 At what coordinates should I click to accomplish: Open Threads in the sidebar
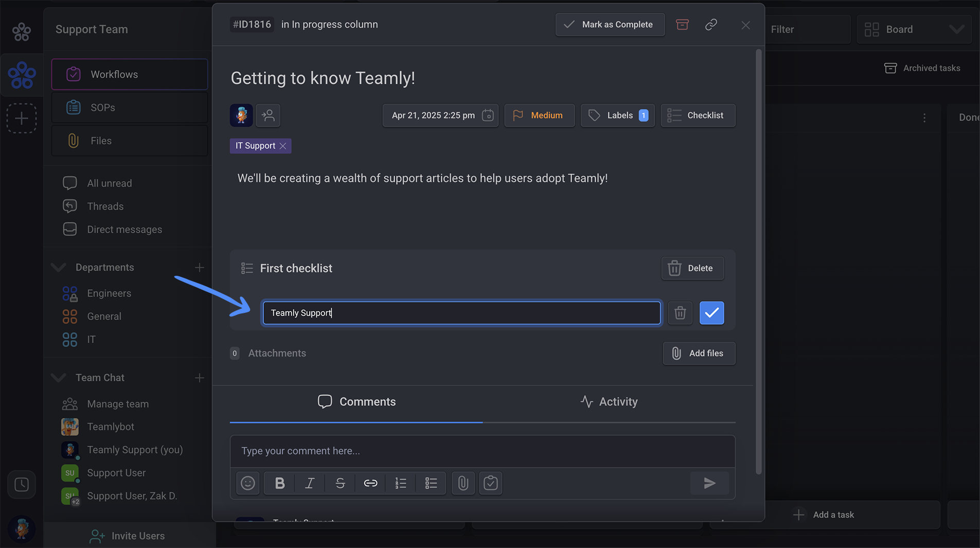tap(105, 206)
